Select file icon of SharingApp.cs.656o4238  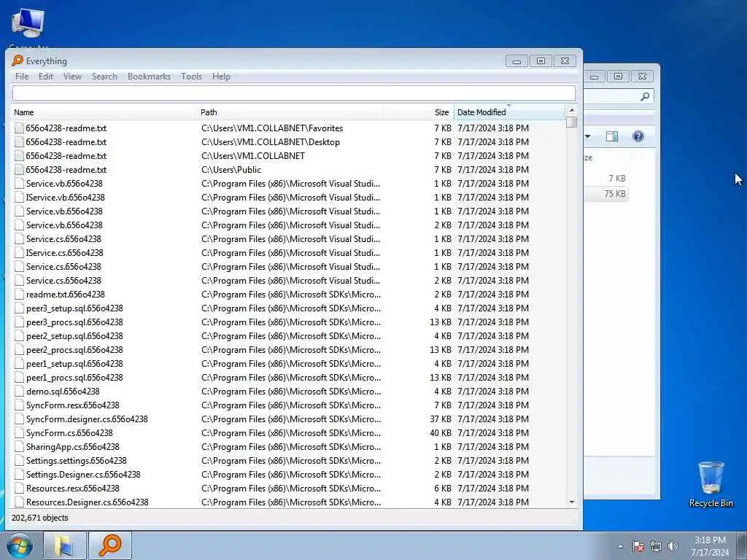pyautogui.click(x=19, y=447)
